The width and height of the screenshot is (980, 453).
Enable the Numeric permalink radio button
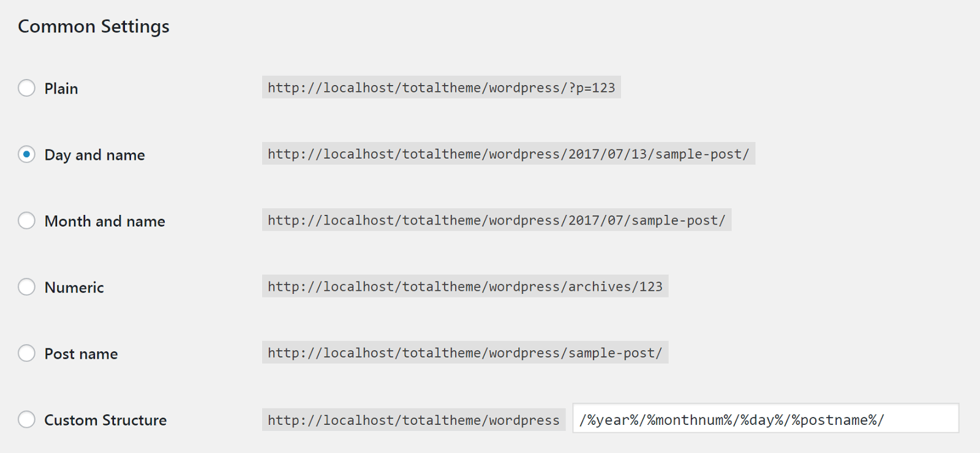[26, 286]
